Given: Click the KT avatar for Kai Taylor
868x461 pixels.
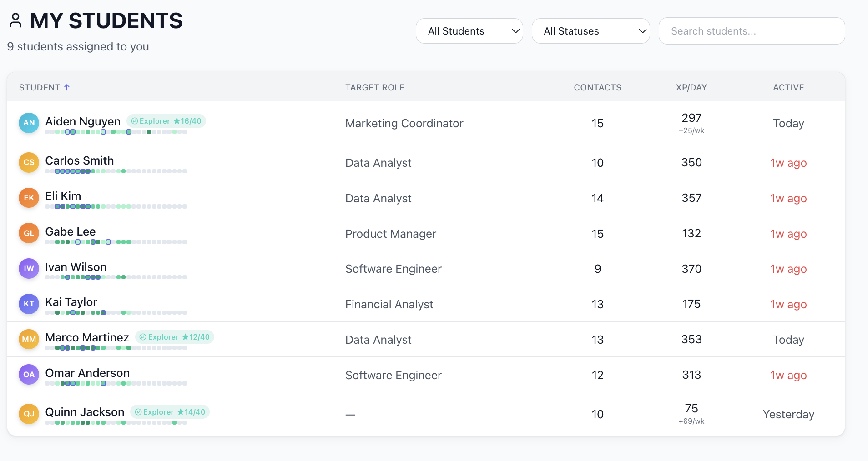Looking at the screenshot, I should (x=29, y=304).
